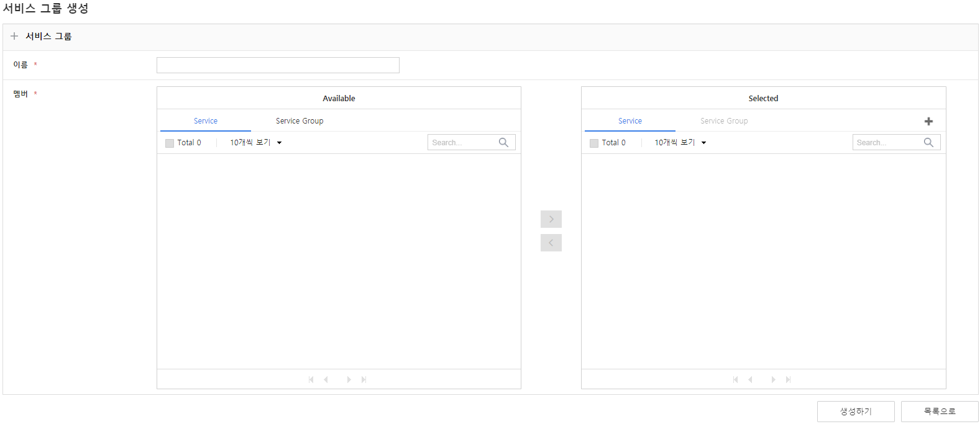Go to first page in Available panel
The width and height of the screenshot is (980, 424).
pos(311,379)
